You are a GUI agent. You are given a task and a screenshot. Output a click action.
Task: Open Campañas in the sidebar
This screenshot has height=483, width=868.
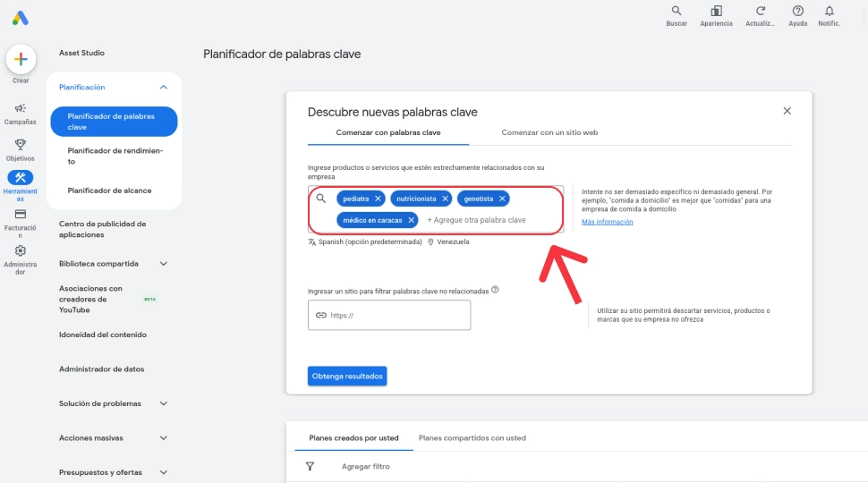point(21,114)
